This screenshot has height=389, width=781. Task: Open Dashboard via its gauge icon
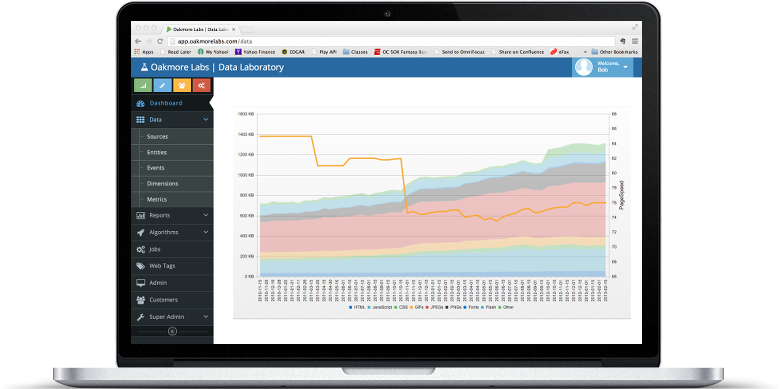pos(140,104)
